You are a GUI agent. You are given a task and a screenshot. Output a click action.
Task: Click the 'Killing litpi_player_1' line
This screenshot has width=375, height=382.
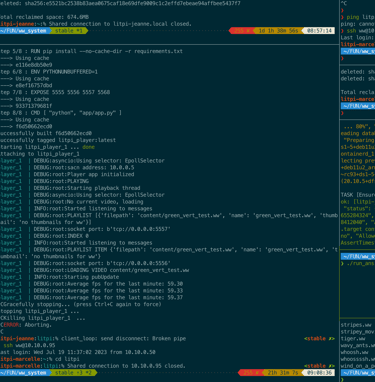point(43,318)
